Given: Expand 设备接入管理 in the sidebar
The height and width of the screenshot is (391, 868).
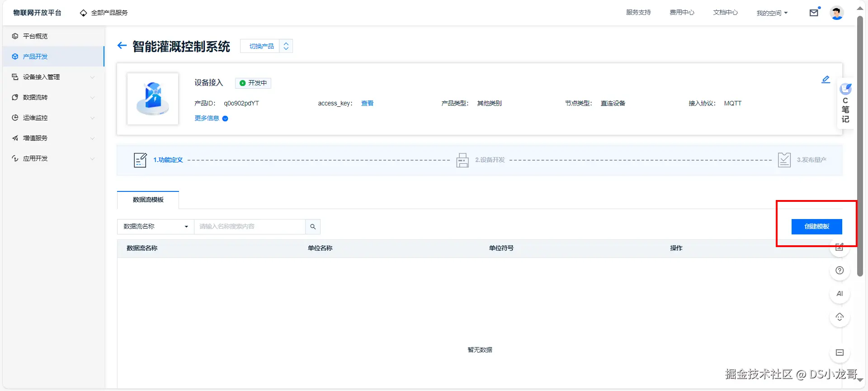Looking at the screenshot, I should click(53, 77).
